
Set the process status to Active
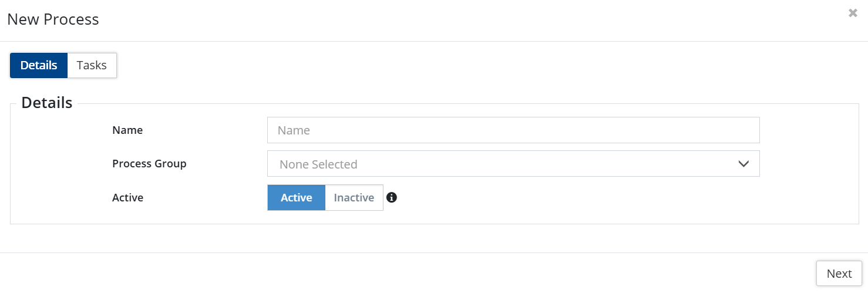(296, 198)
